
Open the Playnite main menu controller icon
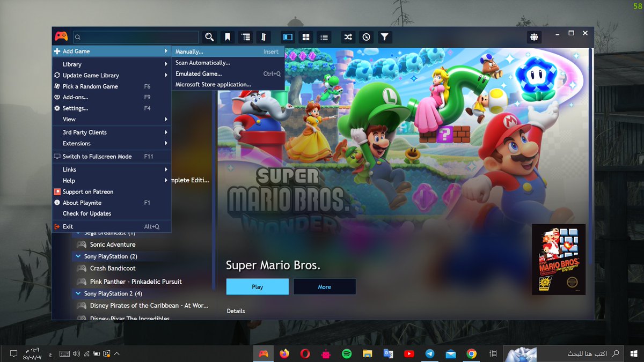click(x=61, y=36)
